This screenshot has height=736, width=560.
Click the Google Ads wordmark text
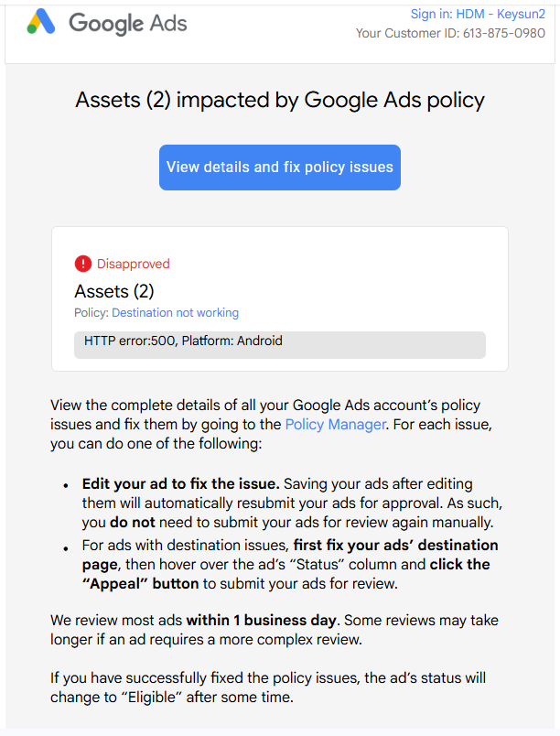click(x=127, y=24)
